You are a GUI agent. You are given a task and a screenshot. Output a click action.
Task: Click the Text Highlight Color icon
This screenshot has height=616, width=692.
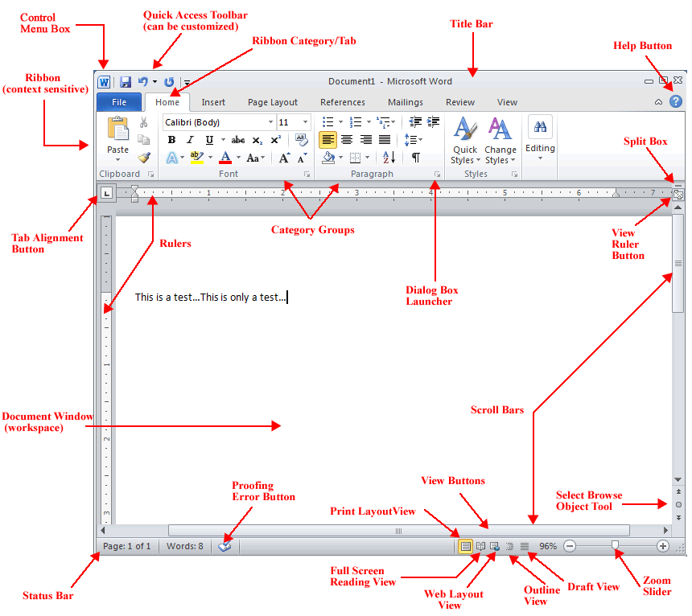click(196, 157)
